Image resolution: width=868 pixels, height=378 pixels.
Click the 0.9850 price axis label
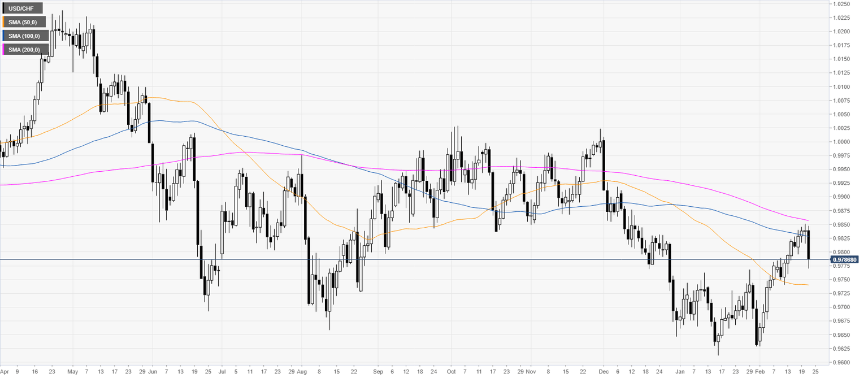click(841, 225)
